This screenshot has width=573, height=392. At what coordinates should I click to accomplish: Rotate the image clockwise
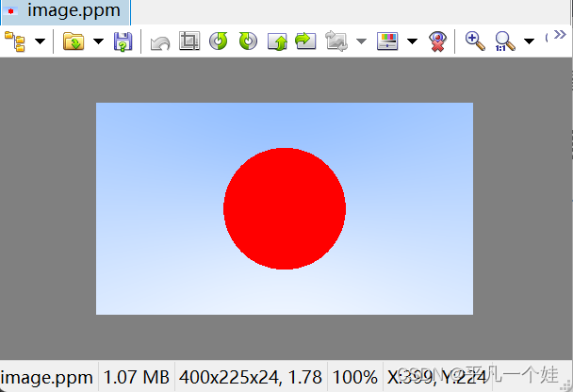point(248,41)
